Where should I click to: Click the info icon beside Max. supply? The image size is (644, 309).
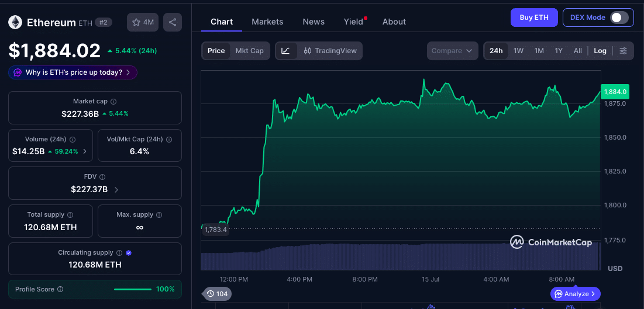[159, 214]
